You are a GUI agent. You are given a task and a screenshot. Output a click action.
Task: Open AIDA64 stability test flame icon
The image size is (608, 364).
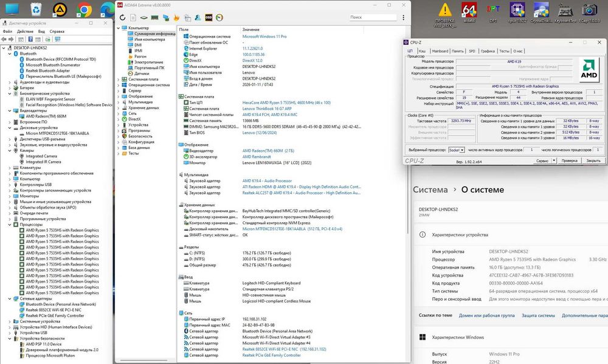(x=176, y=18)
